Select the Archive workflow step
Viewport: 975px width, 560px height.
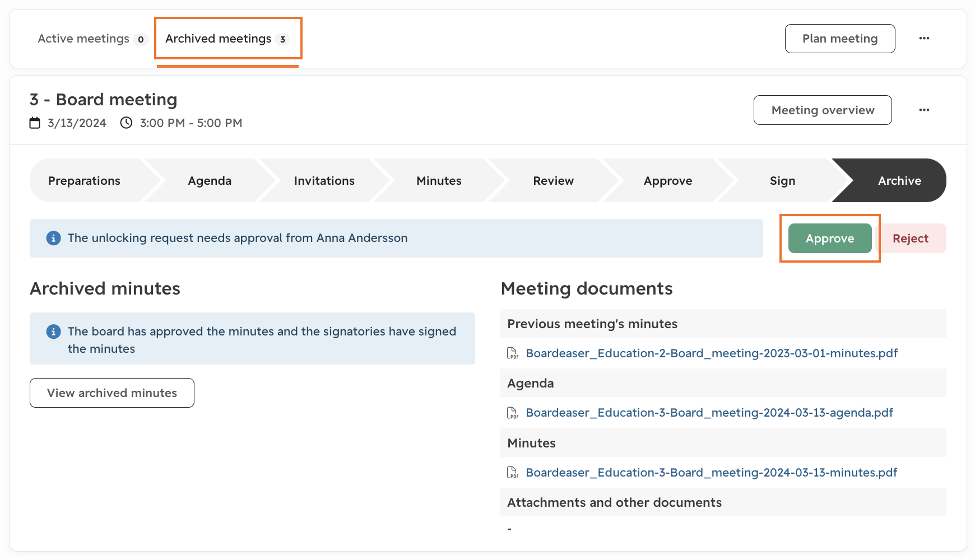pos(899,181)
